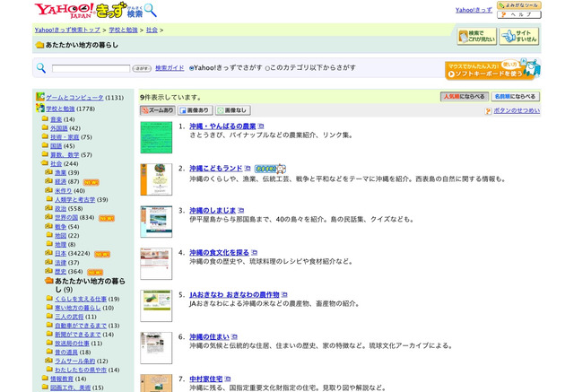574x392 pixels.
Task: Open the 戦争 category in sidebar
Action: pos(60,227)
